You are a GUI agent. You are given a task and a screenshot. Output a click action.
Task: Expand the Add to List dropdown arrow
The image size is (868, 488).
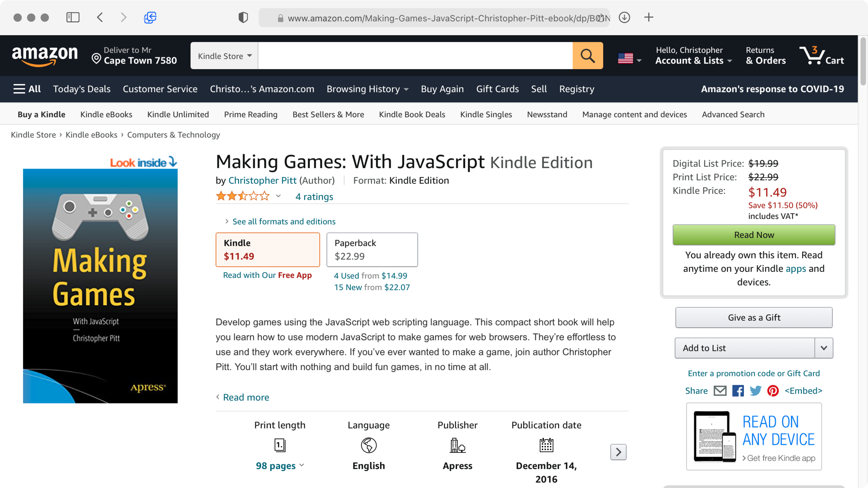824,348
